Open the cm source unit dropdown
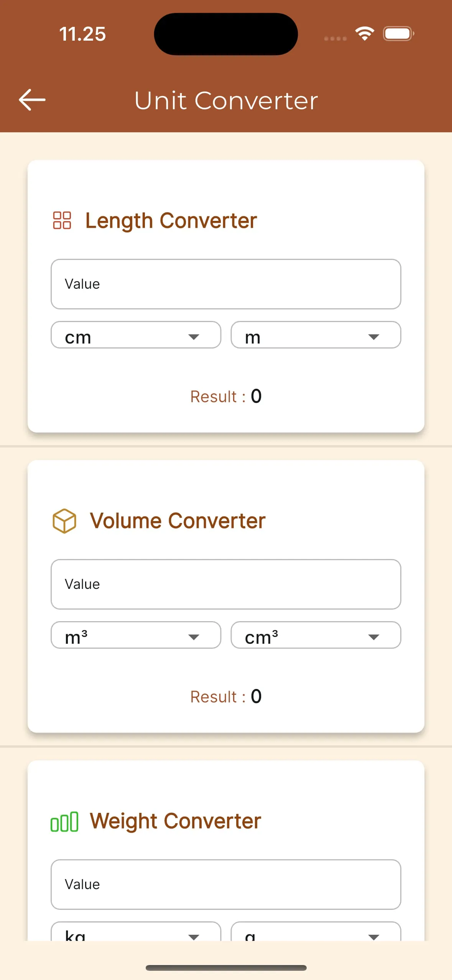This screenshot has height=980, width=452. 136,335
